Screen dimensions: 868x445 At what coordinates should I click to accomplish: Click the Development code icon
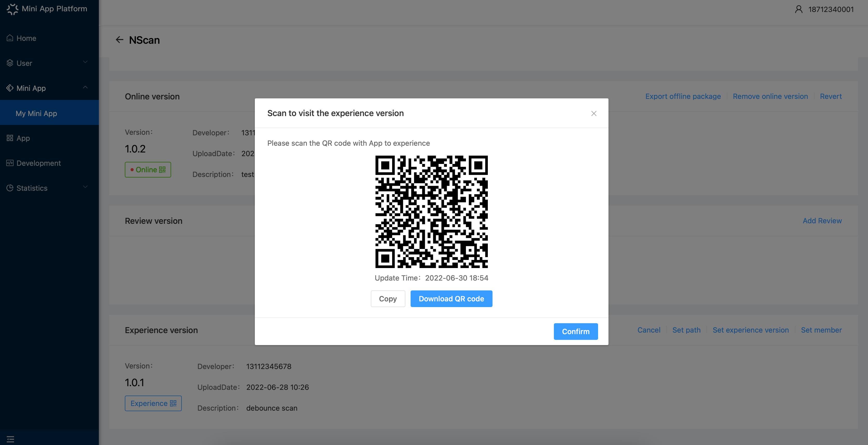coord(10,163)
